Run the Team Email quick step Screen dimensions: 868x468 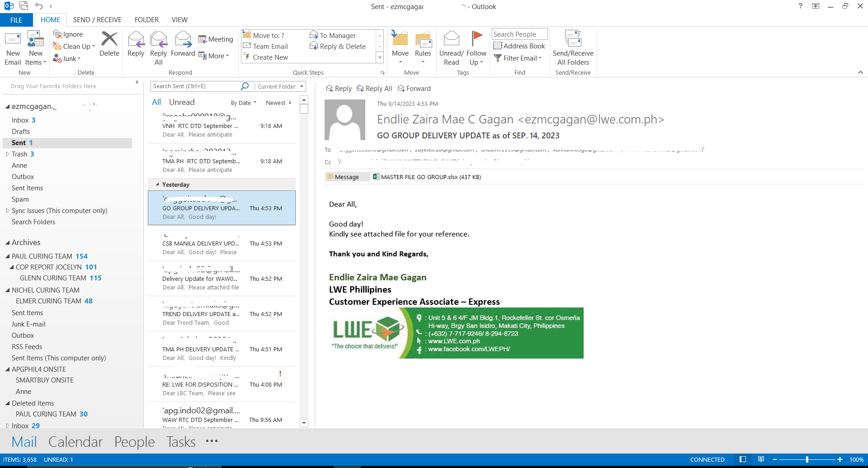click(x=266, y=46)
